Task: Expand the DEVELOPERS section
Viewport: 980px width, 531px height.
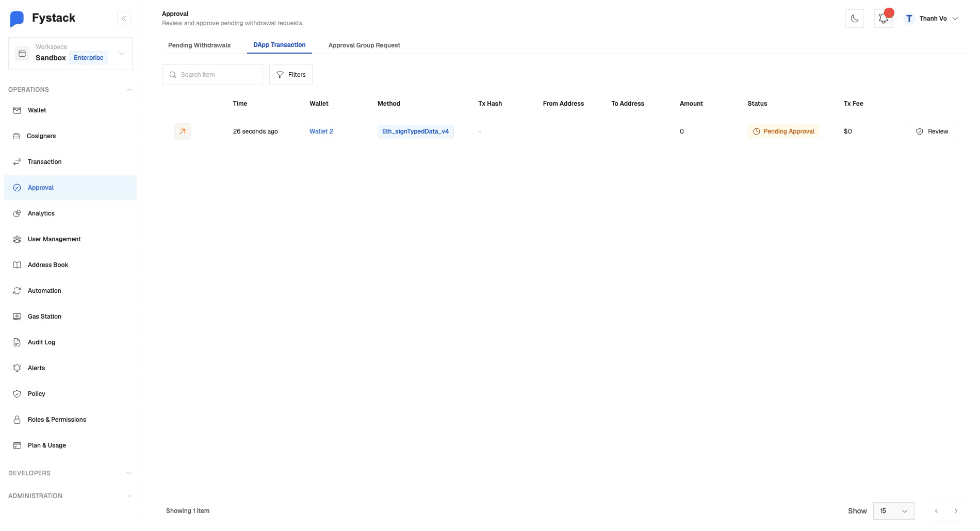Action: (70, 473)
